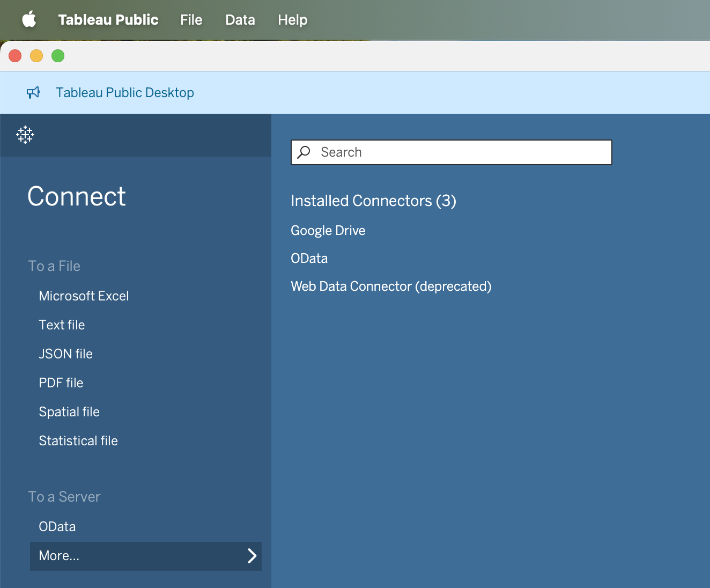
Task: Expand the More... chevron arrow
Action: [x=252, y=556]
